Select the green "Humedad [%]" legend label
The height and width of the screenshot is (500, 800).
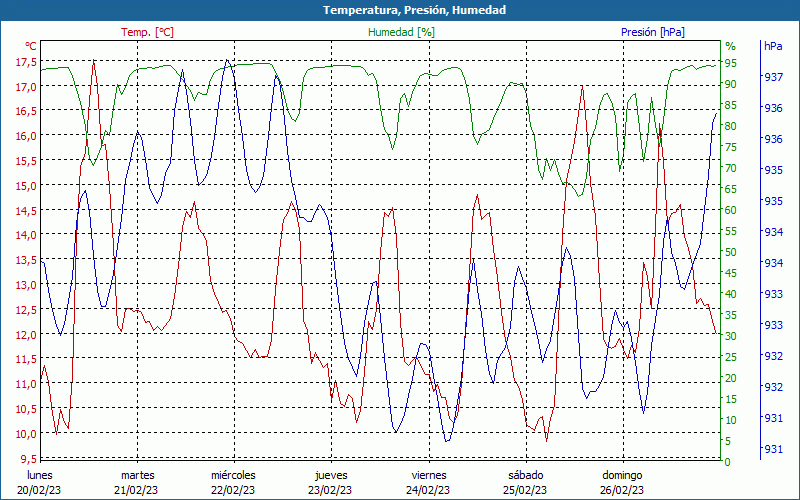(x=401, y=32)
